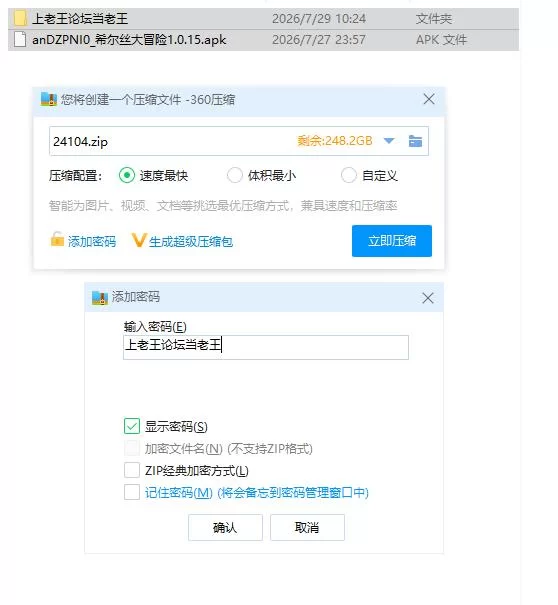This screenshot has width=558, height=605.
Task: Close the create-archive 360压缩 dialog
Action: (429, 99)
